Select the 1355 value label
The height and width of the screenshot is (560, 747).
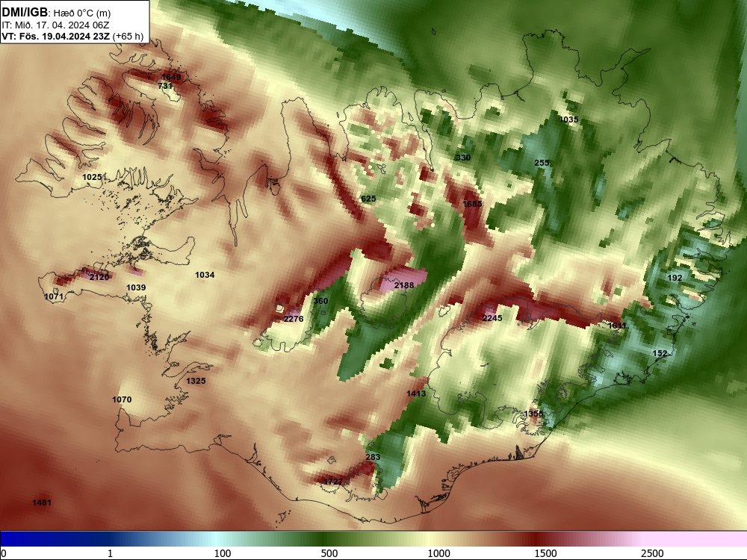click(533, 414)
